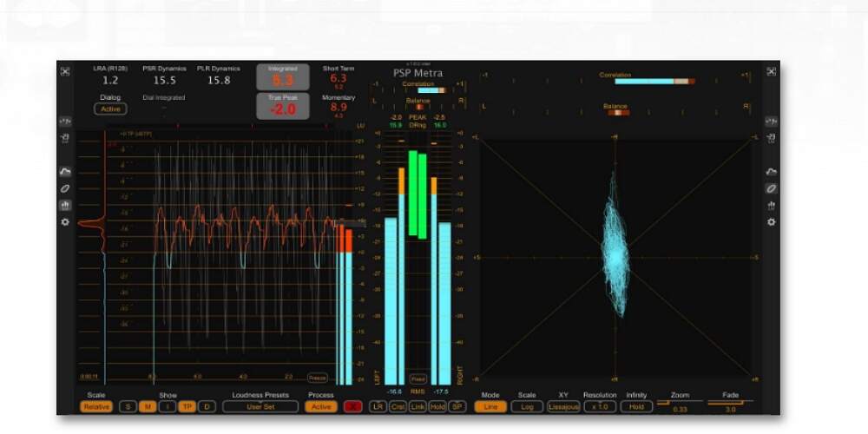Click the LR channel mode button
Viewport: 868px width, 434px height.
coord(378,407)
